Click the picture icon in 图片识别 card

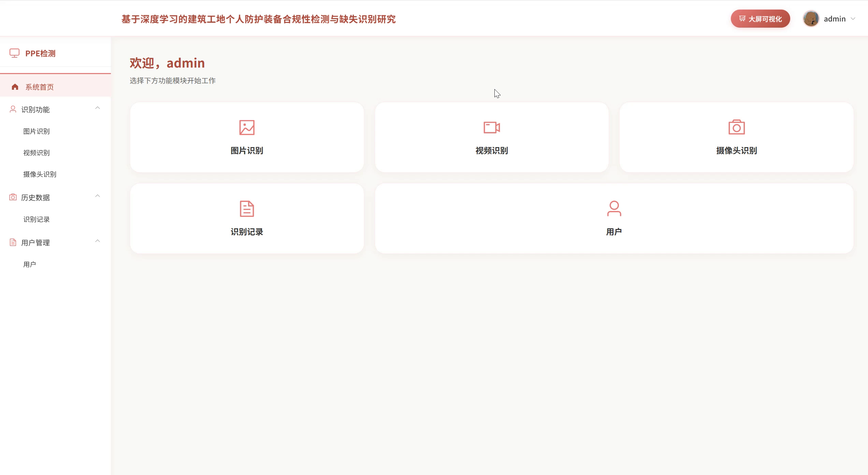click(247, 128)
